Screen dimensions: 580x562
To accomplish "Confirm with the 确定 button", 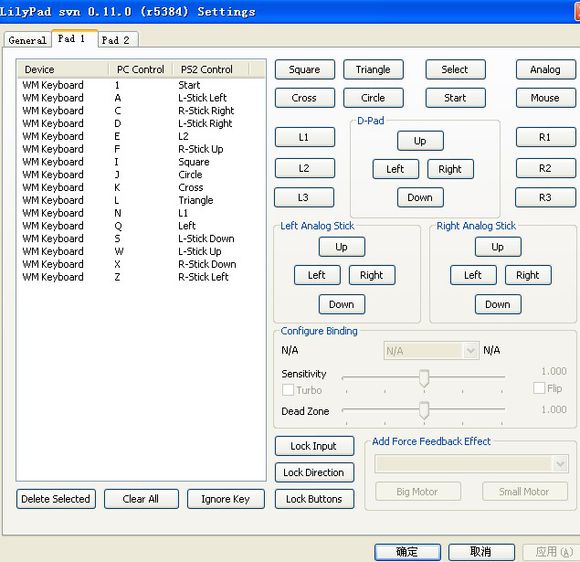I will pos(407,552).
